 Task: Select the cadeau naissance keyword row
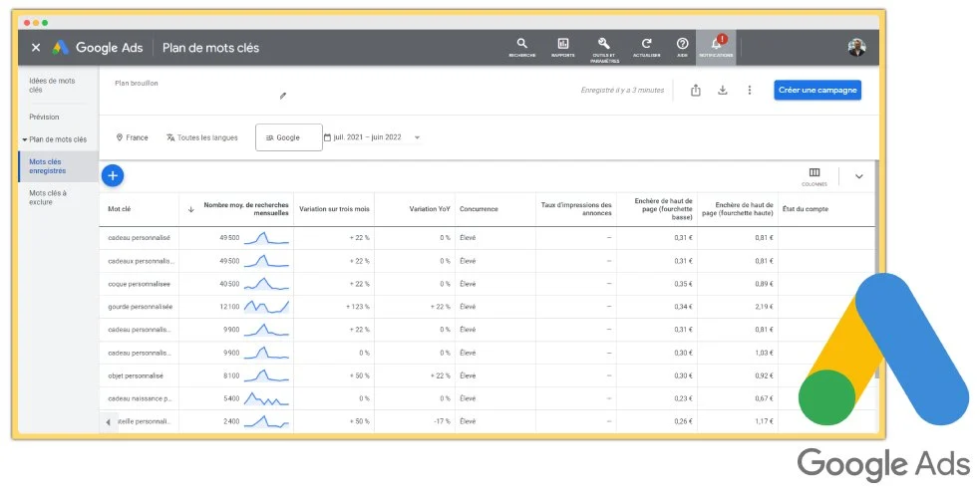(140, 398)
